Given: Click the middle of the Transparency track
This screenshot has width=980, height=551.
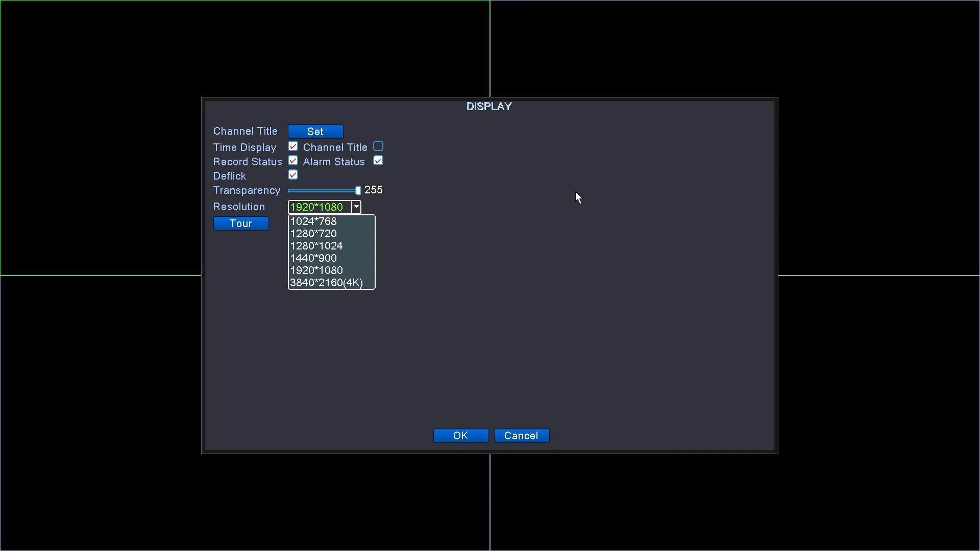Looking at the screenshot, I should point(324,190).
